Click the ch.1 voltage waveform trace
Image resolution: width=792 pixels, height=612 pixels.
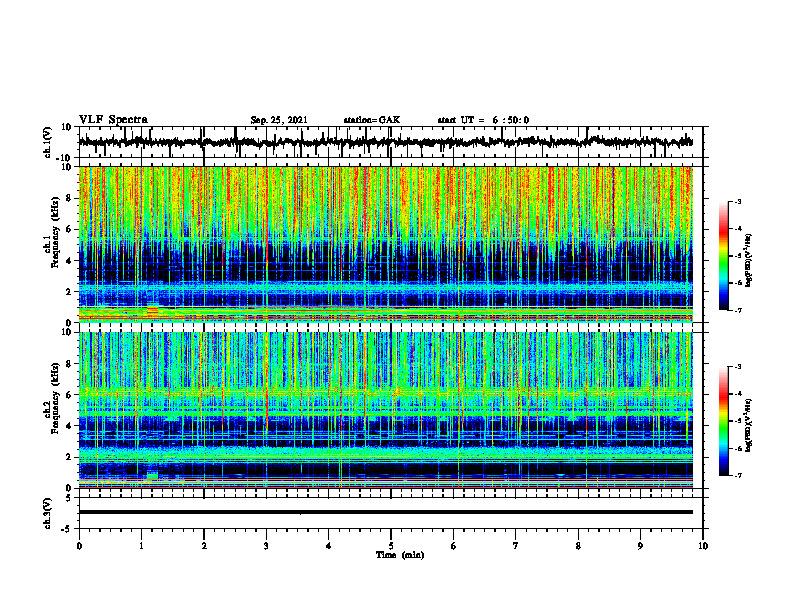click(x=385, y=142)
